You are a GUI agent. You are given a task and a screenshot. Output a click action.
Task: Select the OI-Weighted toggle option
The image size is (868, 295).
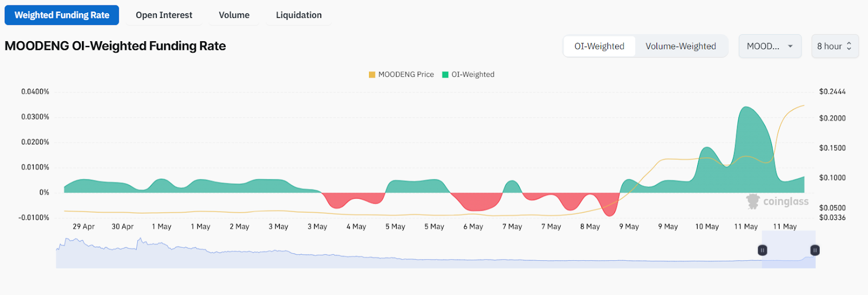click(x=599, y=46)
